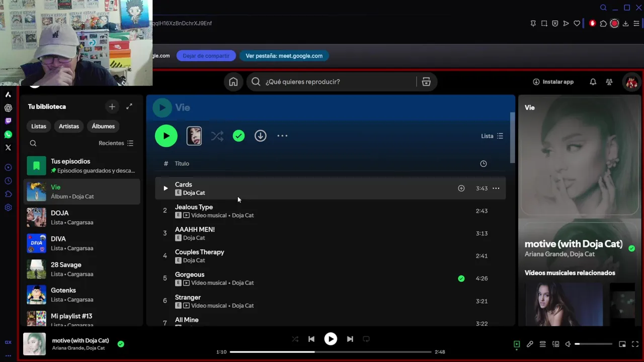Screen dimensions: 644x362
Task: Open the profile avatar menu
Action: [x=631, y=82]
